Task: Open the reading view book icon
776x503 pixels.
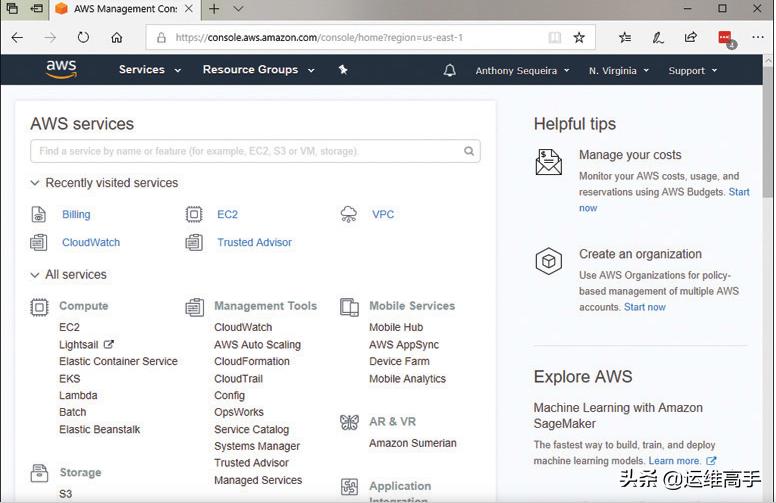Action: pyautogui.click(x=555, y=38)
